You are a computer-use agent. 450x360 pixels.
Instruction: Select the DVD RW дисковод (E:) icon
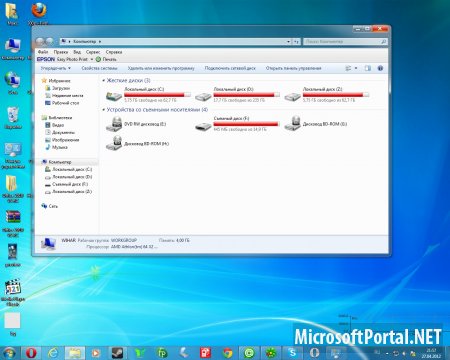[x=114, y=124]
